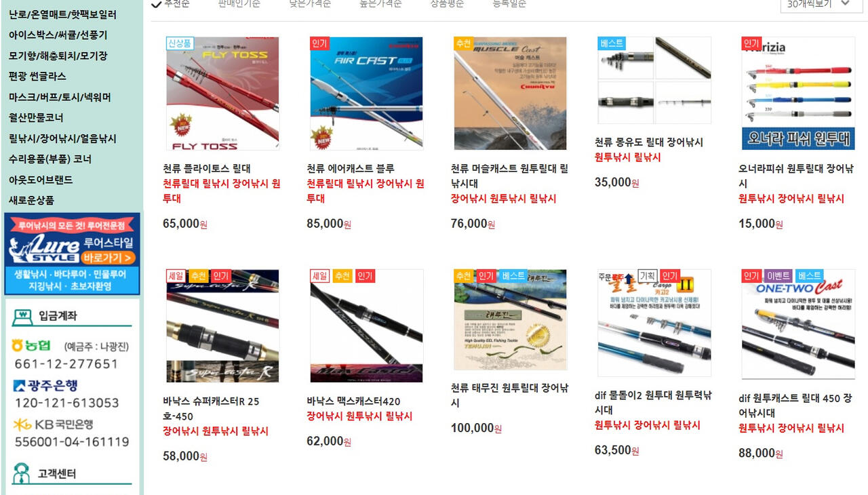Open 수리용품(부품) 코너 category
The width and height of the screenshot is (868, 495).
(x=50, y=159)
